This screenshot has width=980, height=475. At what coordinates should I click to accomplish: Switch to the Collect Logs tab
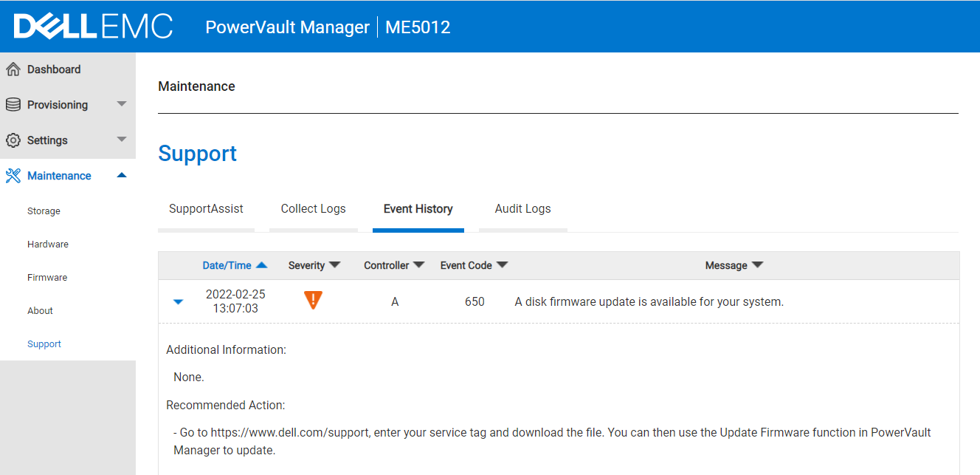tap(313, 209)
